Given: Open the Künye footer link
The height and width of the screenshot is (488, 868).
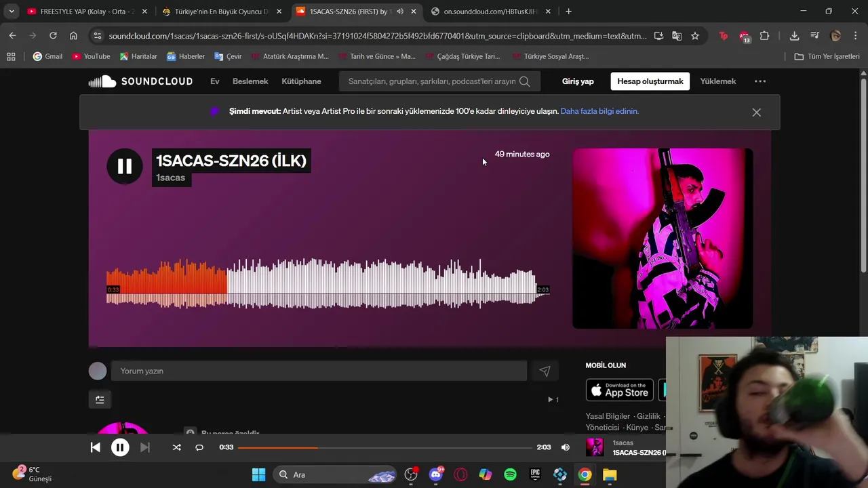Looking at the screenshot, I should coord(637,428).
